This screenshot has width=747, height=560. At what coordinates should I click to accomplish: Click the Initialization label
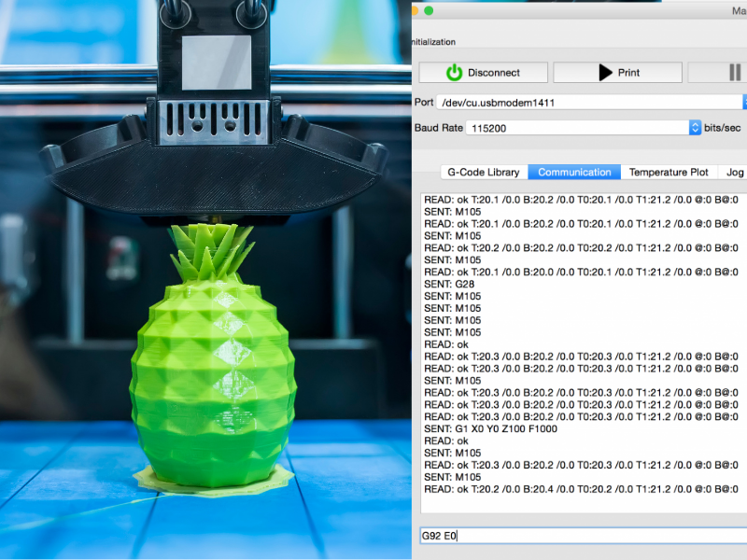coord(434,42)
